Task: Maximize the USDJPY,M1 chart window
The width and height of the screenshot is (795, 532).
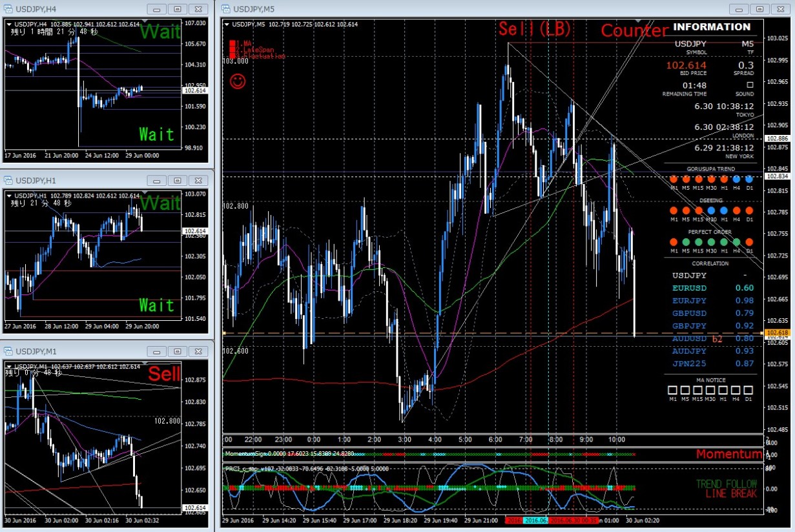Action: tap(178, 351)
